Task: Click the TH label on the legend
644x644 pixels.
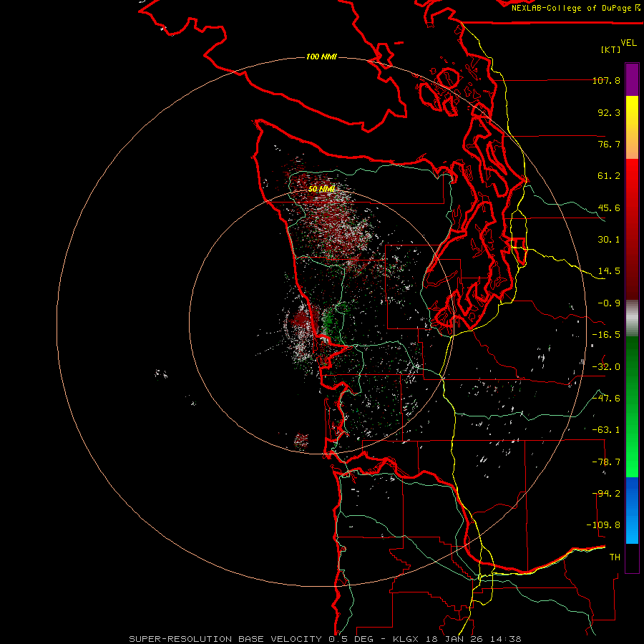Action: pos(615,557)
